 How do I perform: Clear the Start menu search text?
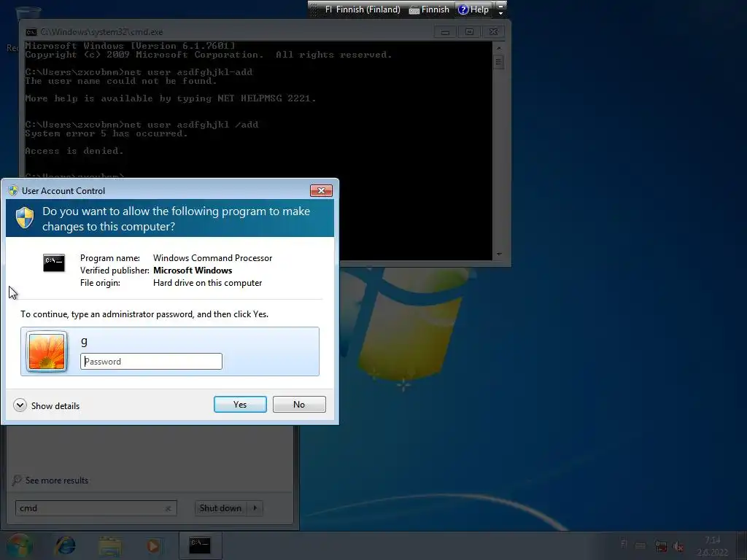[x=169, y=508]
